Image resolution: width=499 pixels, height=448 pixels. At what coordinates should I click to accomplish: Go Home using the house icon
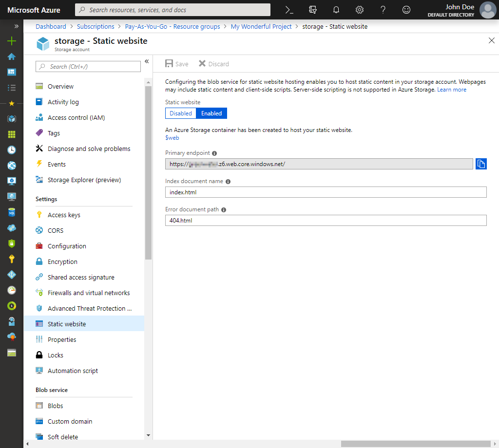tap(11, 56)
